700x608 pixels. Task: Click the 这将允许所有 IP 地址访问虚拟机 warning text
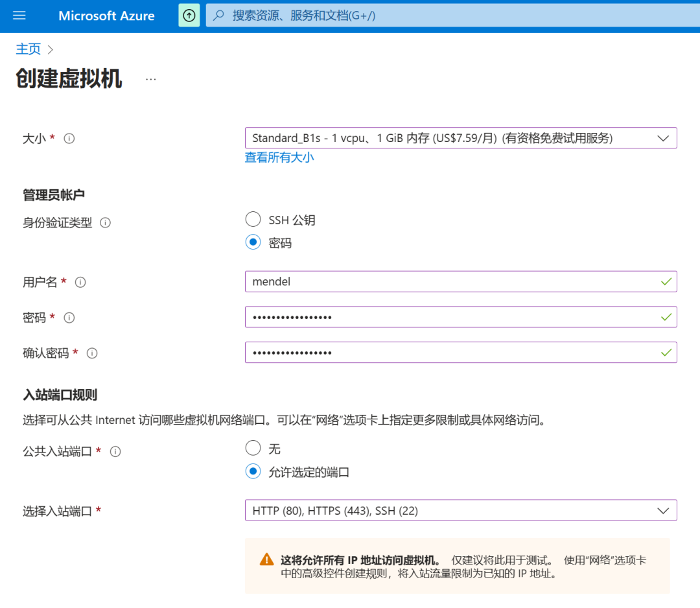[x=361, y=560]
